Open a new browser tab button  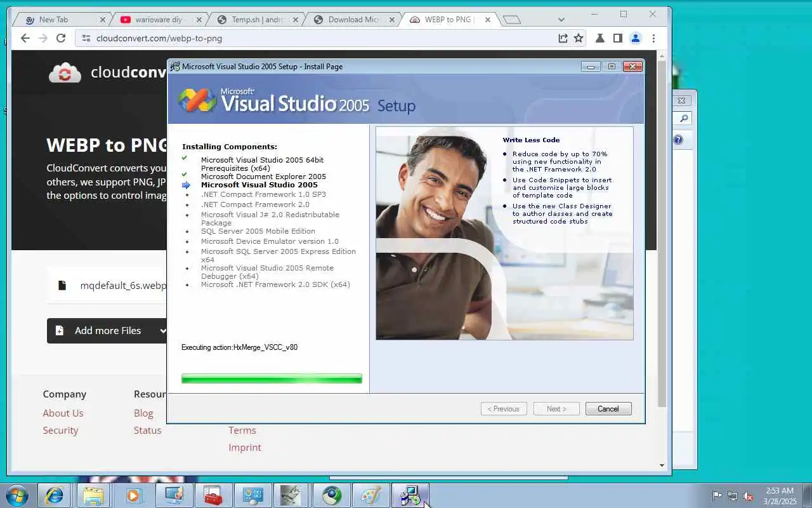[512, 20]
